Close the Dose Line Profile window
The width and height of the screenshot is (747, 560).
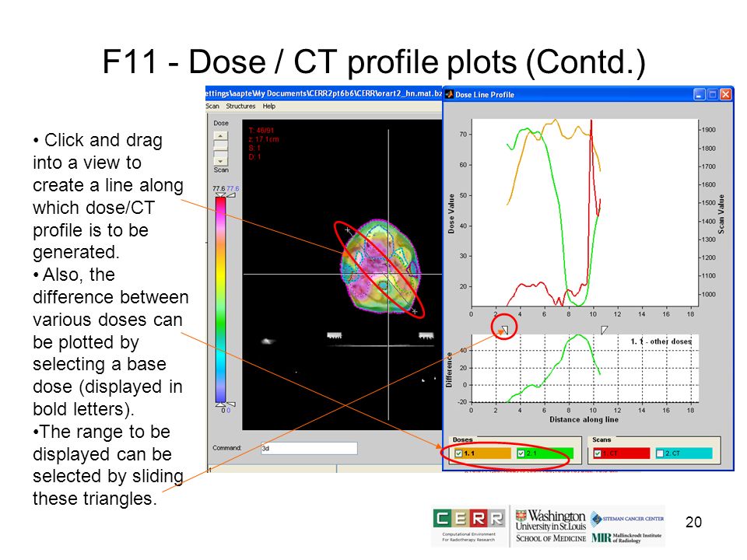[725, 94]
